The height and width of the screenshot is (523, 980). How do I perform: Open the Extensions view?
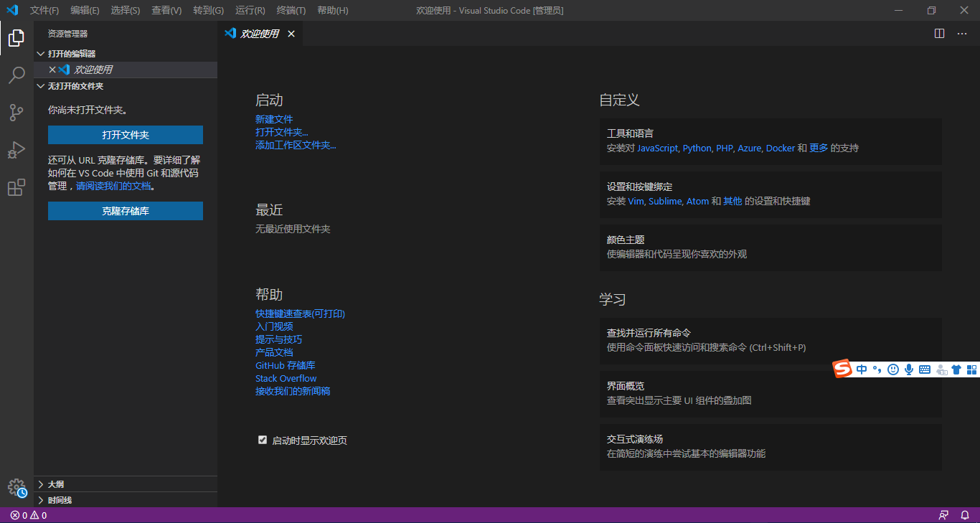click(x=16, y=187)
